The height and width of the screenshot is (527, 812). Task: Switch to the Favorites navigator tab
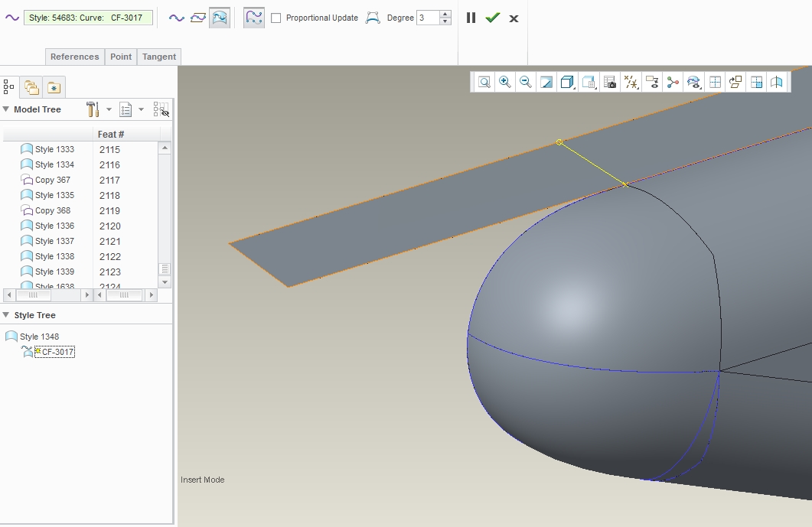point(54,87)
